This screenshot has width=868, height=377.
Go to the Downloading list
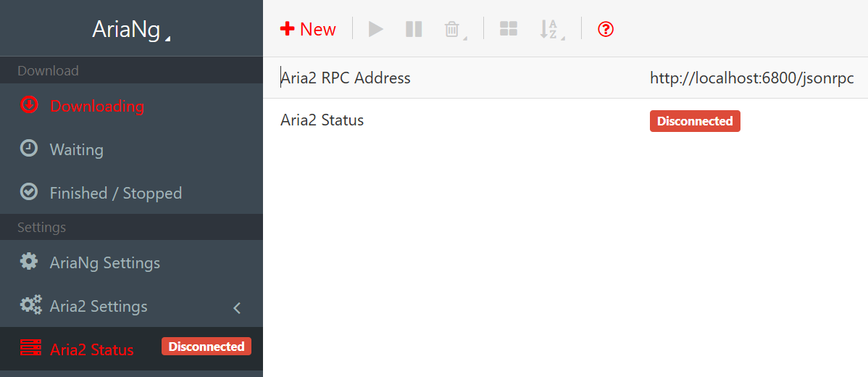[131, 105]
